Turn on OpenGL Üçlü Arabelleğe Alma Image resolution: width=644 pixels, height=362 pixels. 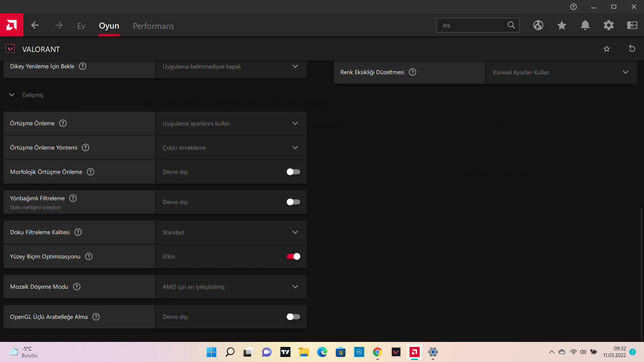click(293, 317)
